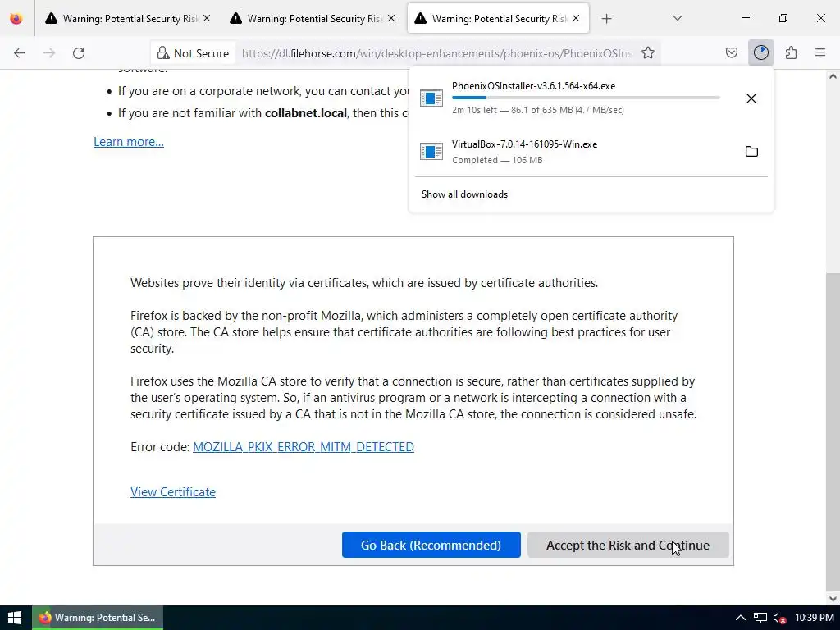This screenshot has width=840, height=630.
Task: Select the third warning tab
Action: pos(498,18)
